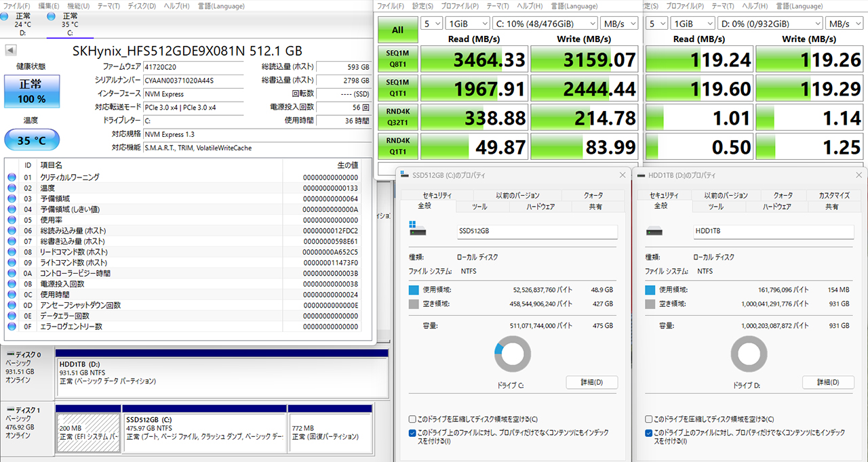Click the SSD512GB volume name text field

point(537,231)
